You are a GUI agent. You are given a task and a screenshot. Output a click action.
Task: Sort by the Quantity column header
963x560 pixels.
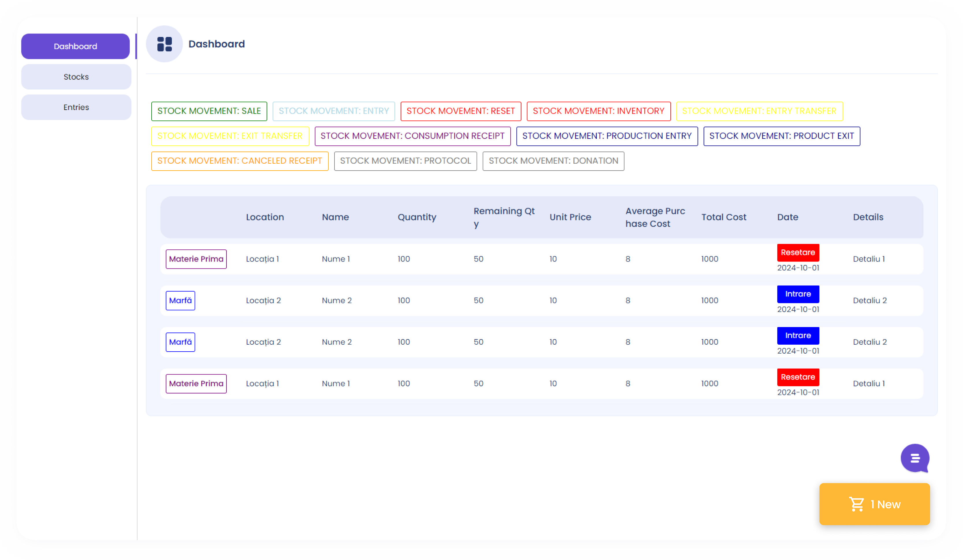pos(417,217)
